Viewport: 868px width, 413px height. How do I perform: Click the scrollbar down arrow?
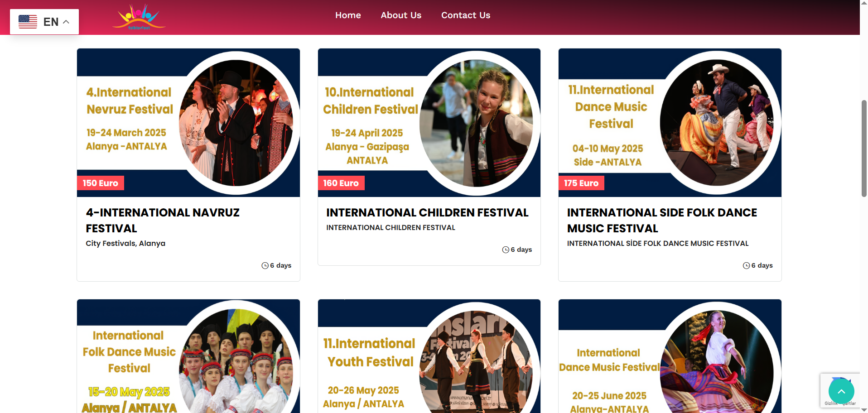coord(863,409)
